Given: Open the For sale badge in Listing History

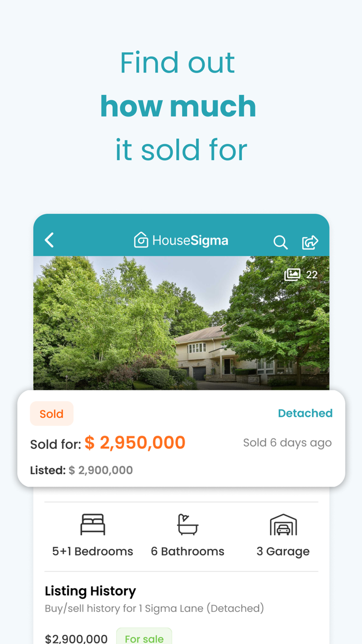Looking at the screenshot, I should tap(144, 638).
